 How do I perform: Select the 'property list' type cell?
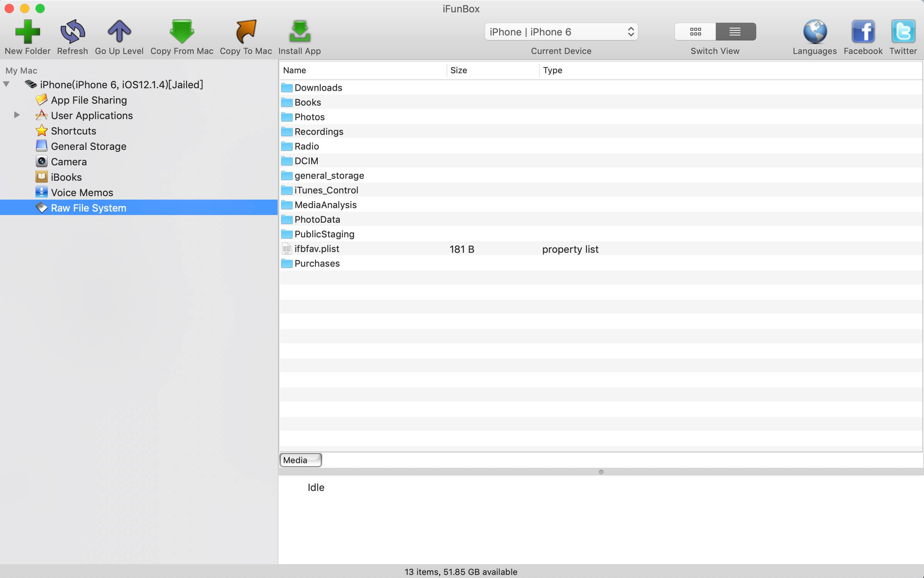(570, 249)
